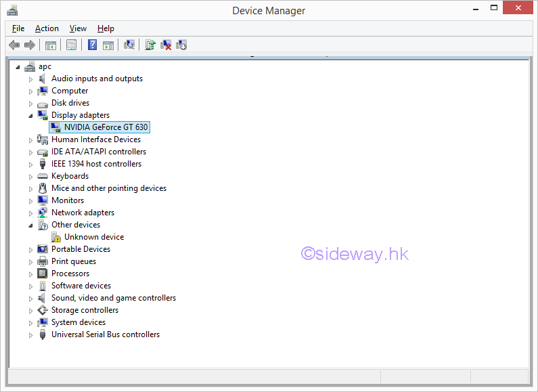The image size is (538, 392).
Task: Collapse the Display adapters category
Action: tap(30, 116)
